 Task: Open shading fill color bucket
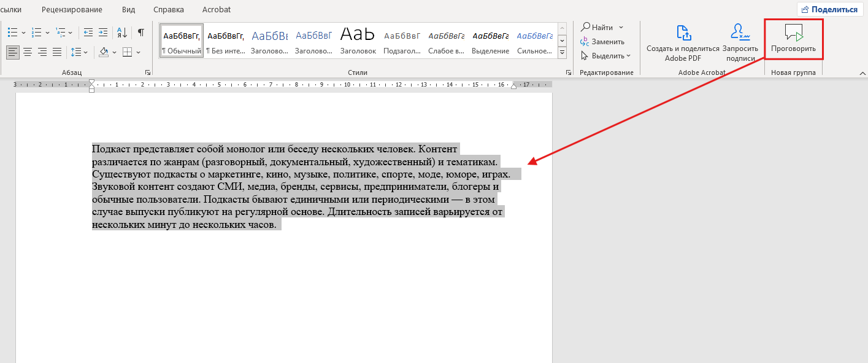point(103,52)
